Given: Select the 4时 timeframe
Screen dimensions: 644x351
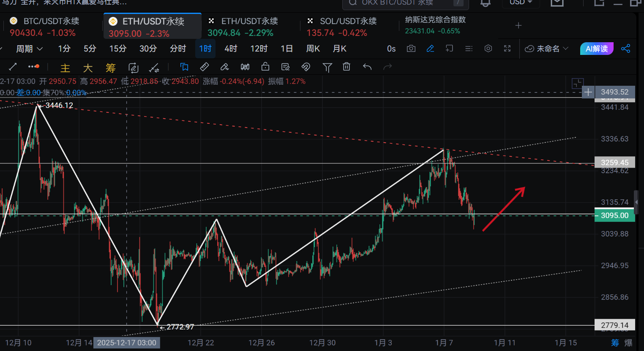Looking at the screenshot, I should tap(231, 49).
